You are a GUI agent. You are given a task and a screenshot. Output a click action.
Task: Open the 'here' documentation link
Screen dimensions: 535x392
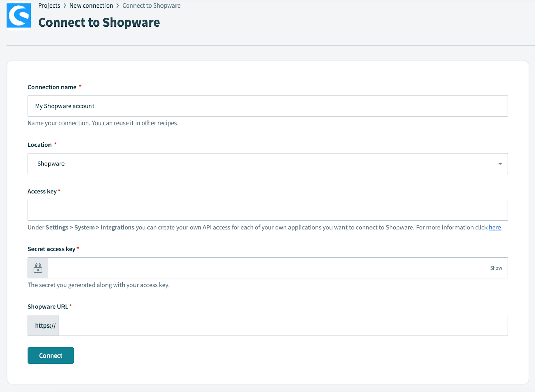494,227
